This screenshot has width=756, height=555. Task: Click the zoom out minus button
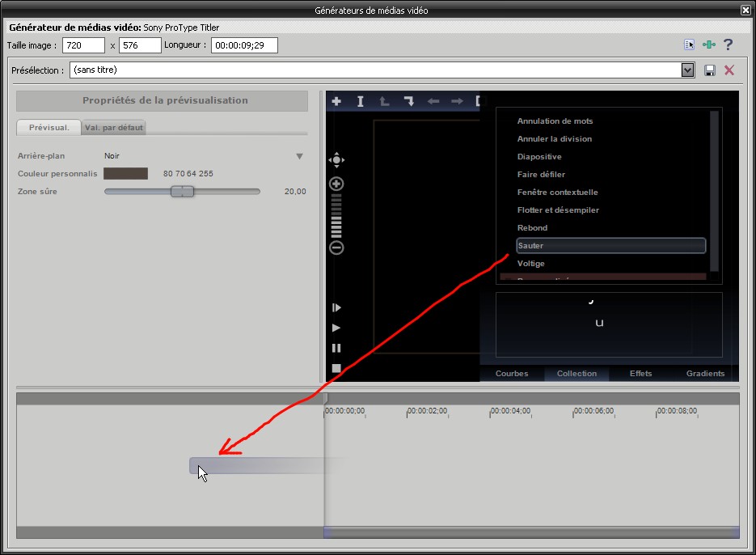point(336,248)
